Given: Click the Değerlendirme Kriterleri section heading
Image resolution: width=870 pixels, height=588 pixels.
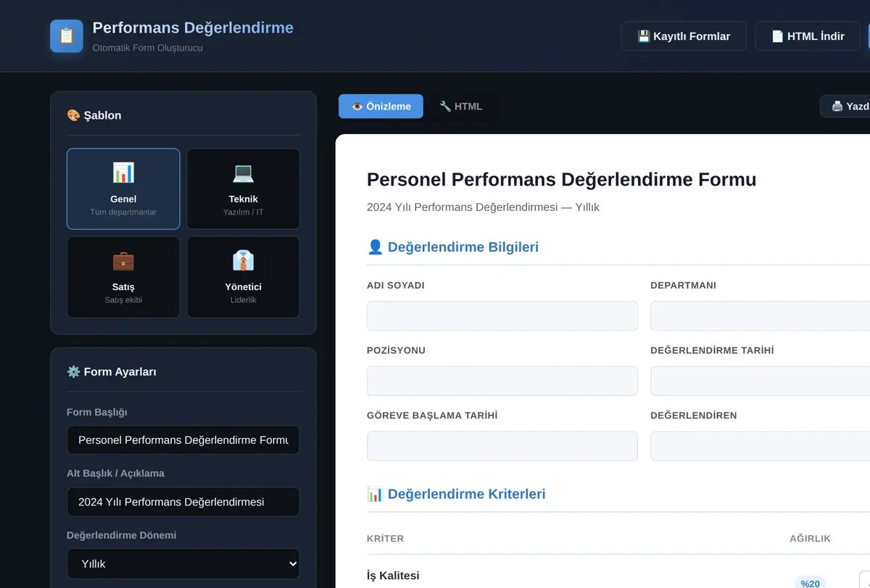Looking at the screenshot, I should [457, 494].
